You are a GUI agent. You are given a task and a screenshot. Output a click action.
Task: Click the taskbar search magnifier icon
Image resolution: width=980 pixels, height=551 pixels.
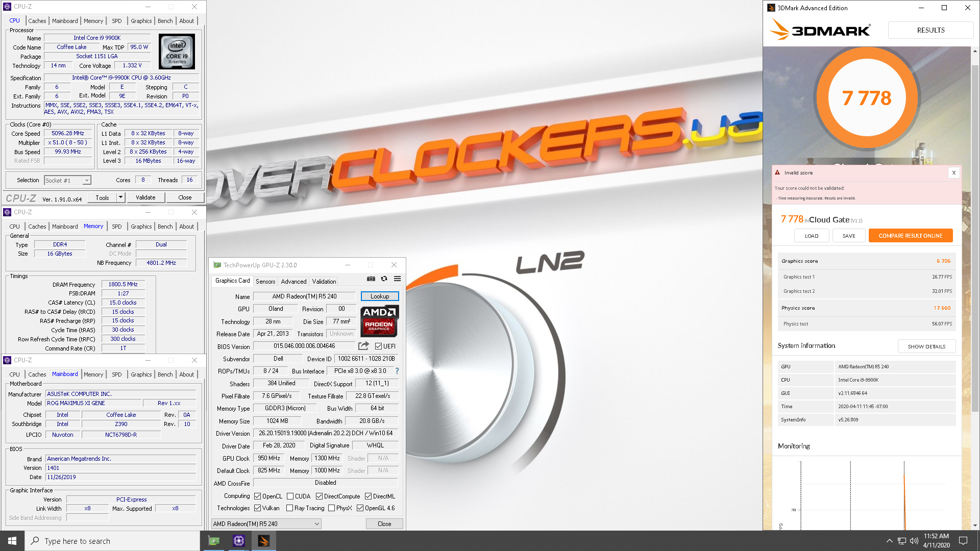click(x=35, y=541)
